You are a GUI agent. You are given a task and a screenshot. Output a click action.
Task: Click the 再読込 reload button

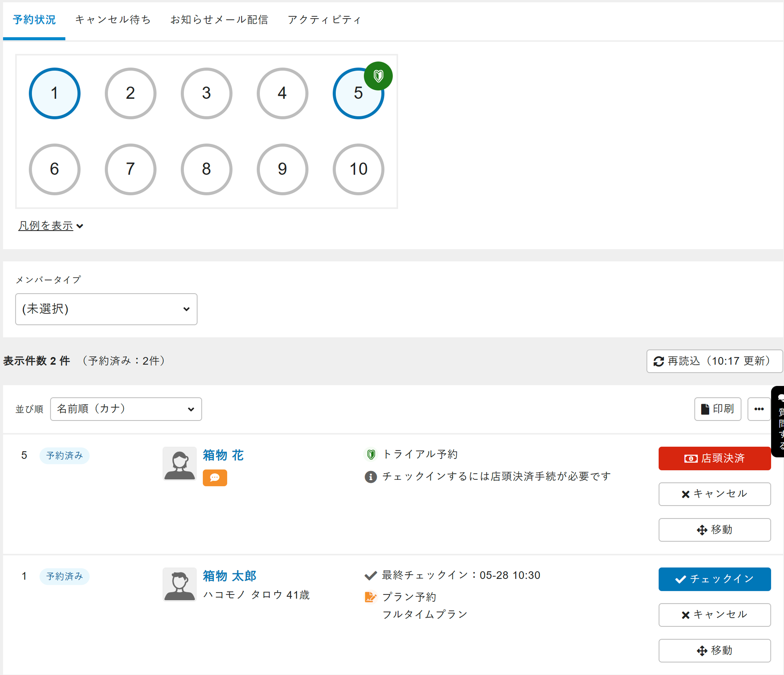[x=714, y=361]
